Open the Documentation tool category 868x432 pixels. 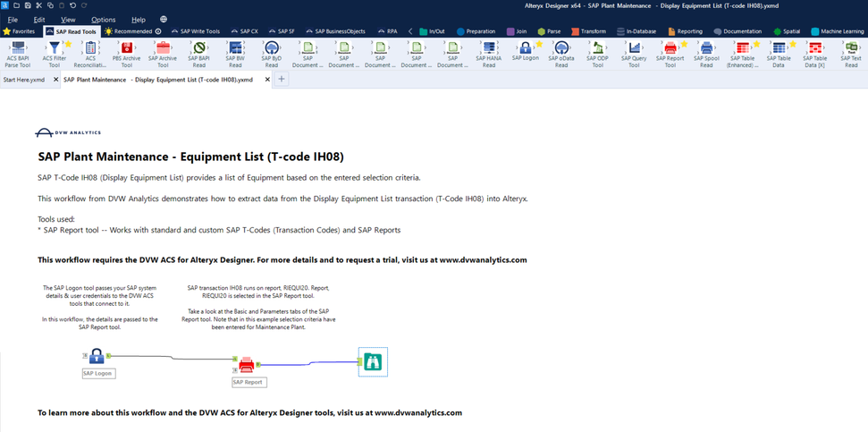[737, 31]
